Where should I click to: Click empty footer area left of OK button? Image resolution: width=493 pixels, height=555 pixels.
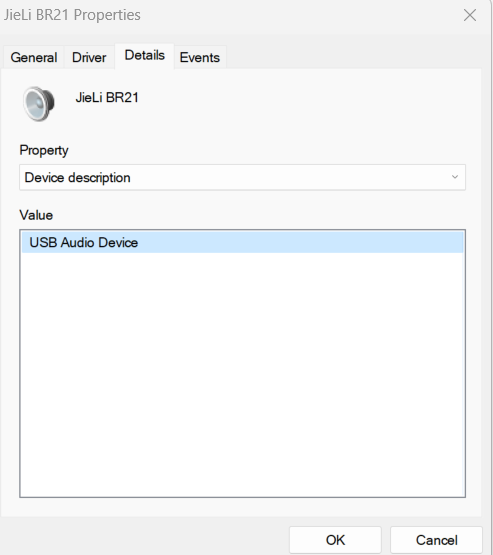(x=143, y=538)
